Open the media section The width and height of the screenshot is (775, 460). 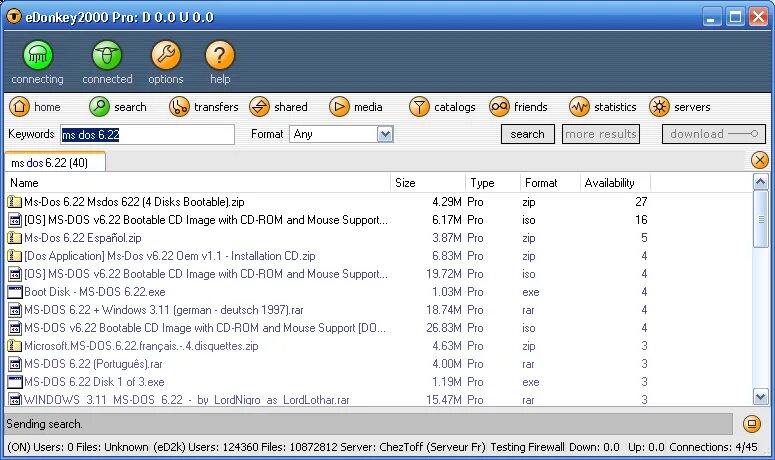[x=356, y=107]
